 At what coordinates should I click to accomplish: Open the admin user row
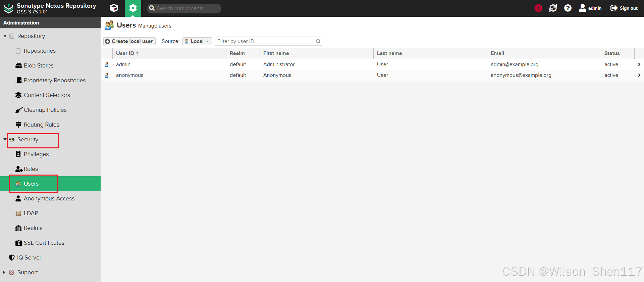point(372,64)
